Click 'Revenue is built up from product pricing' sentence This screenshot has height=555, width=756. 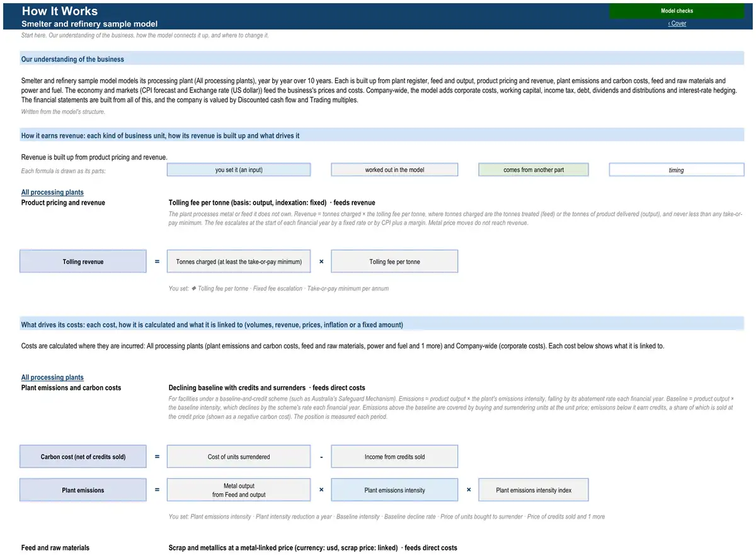(x=94, y=157)
